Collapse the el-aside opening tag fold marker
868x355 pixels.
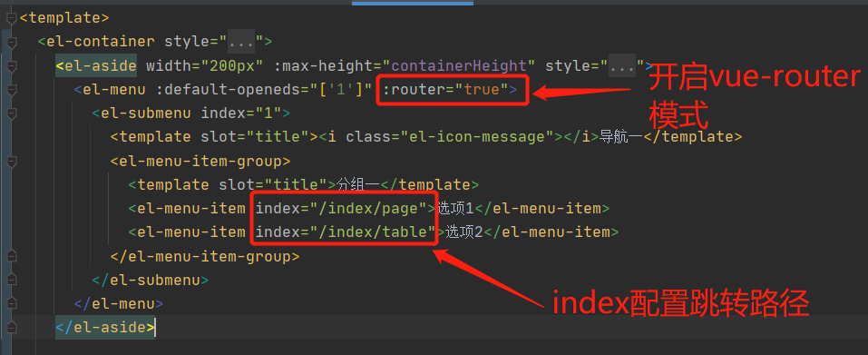coord(12,66)
